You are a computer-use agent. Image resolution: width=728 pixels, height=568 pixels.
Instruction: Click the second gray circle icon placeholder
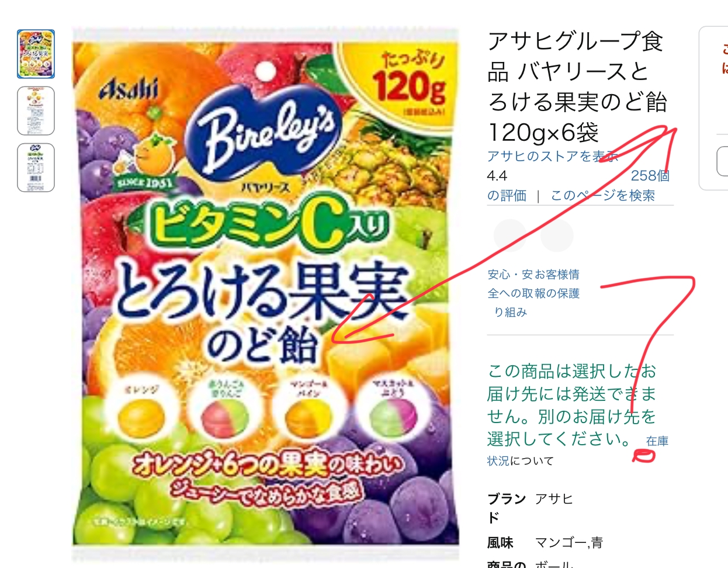pyautogui.click(x=557, y=235)
